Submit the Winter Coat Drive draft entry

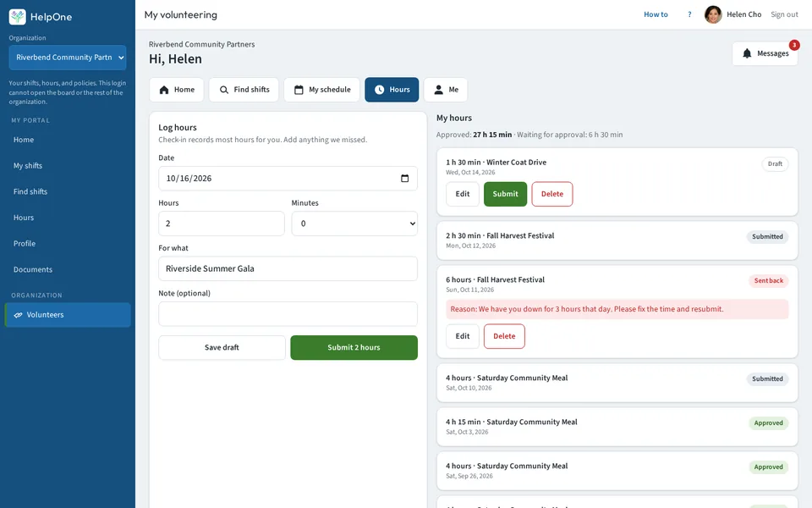pyautogui.click(x=505, y=194)
